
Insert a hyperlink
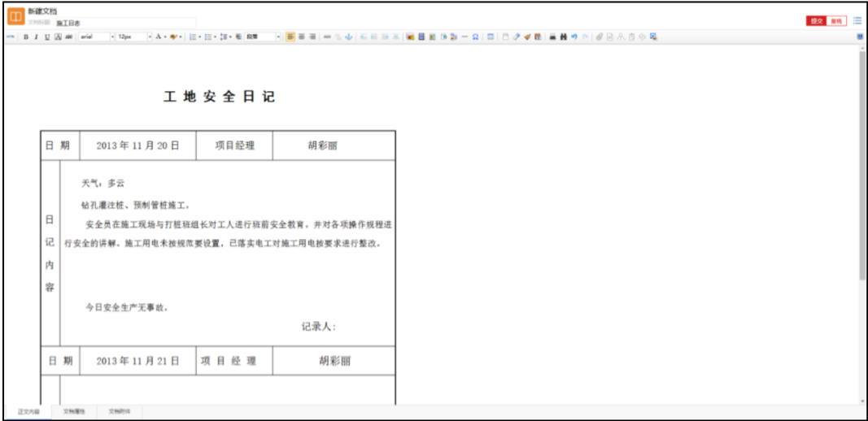click(x=326, y=37)
